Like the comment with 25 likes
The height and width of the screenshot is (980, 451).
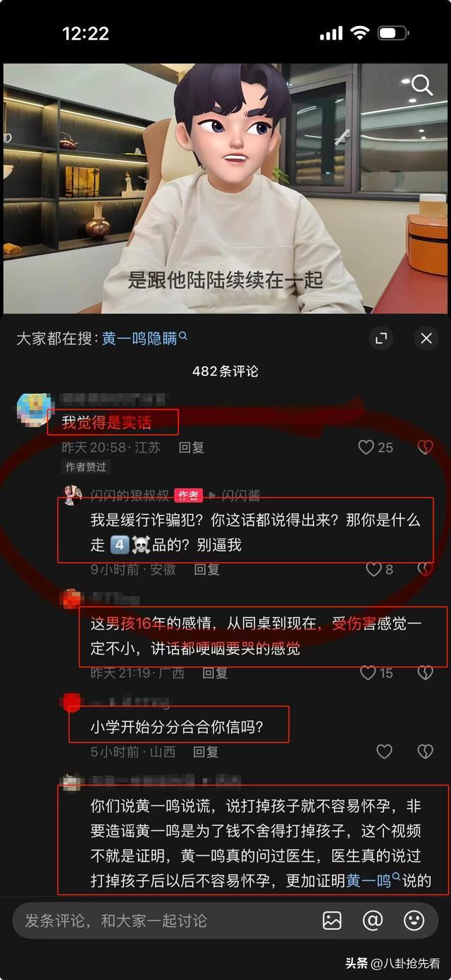click(x=376, y=447)
